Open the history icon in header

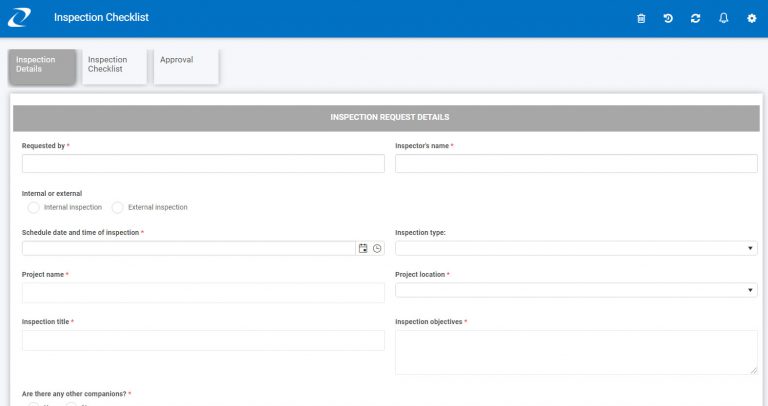pos(668,19)
